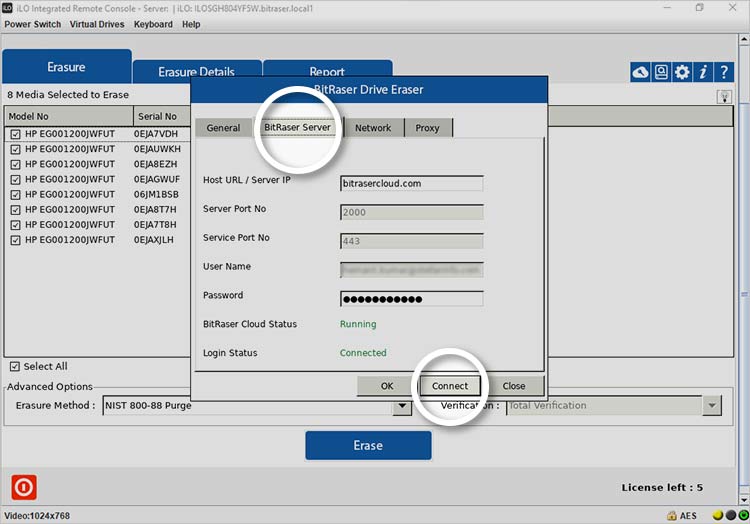Open settings gear icon
The image size is (750, 524).
pos(682,73)
